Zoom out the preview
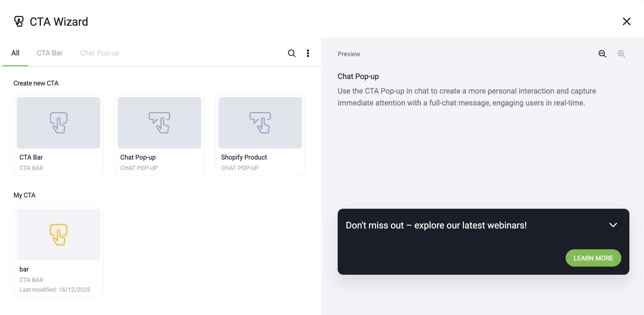644x315 pixels. tap(602, 54)
